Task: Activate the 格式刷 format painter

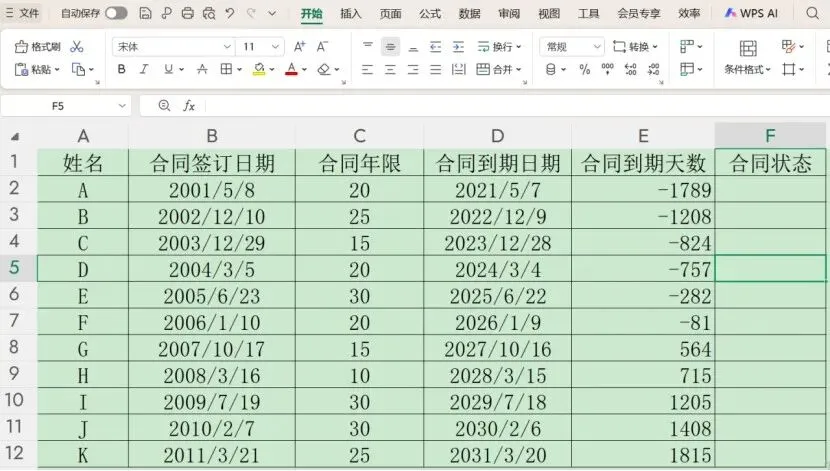Action: (38, 47)
